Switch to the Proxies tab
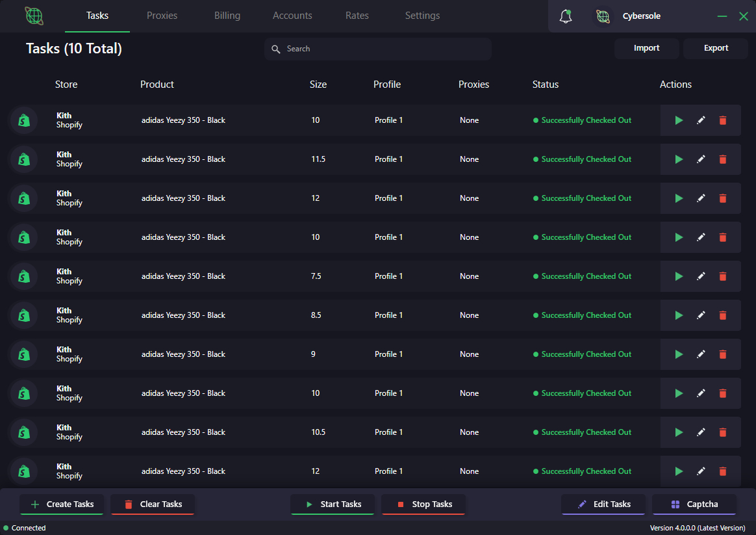Viewport: 756px width, 535px height. pos(162,16)
